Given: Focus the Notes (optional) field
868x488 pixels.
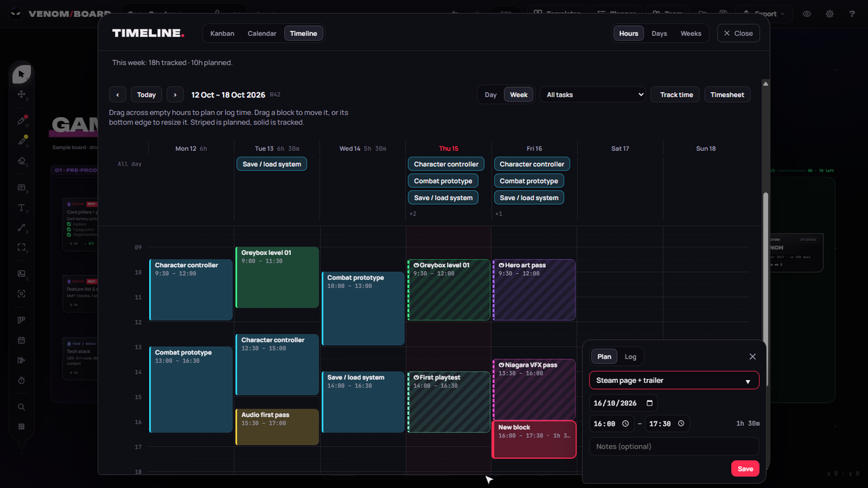Looking at the screenshot, I should tap(674, 447).
